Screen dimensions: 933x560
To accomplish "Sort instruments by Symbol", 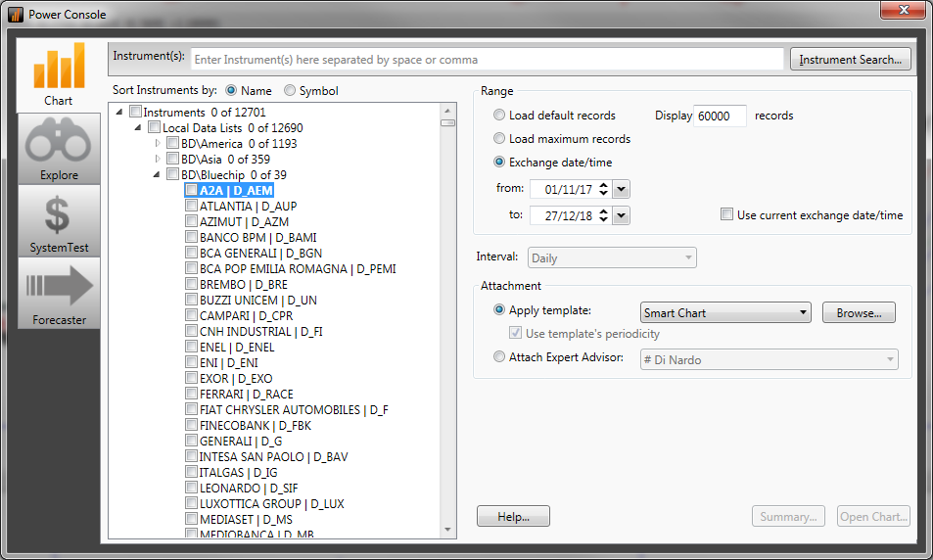I will 289,90.
